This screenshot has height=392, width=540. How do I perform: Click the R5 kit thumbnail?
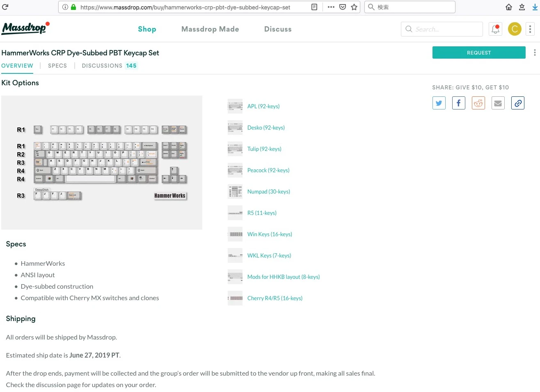click(235, 213)
